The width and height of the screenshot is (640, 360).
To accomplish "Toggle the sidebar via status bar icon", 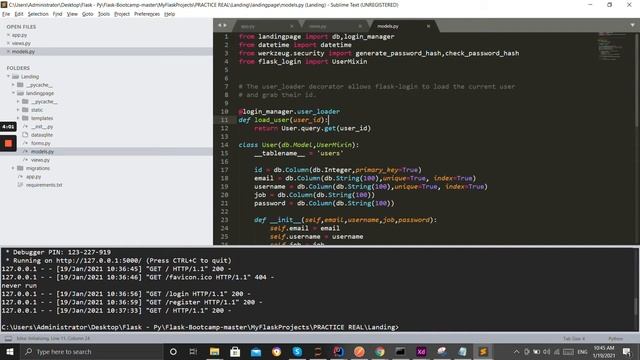I will point(8,338).
